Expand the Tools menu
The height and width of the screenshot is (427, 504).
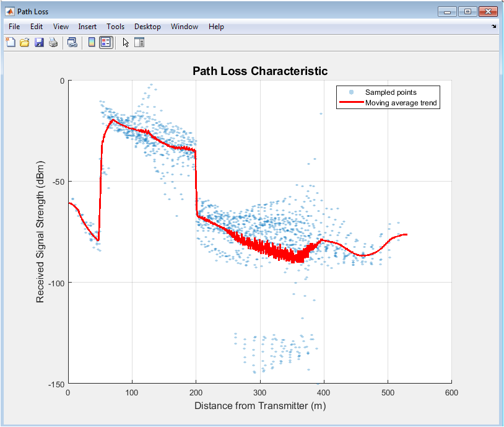pyautogui.click(x=115, y=27)
